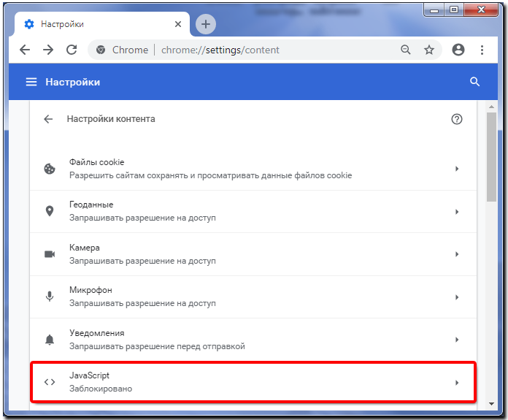This screenshot has height=420, width=508.
Task: Reload the page with the refresh icon
Action: coord(72,50)
